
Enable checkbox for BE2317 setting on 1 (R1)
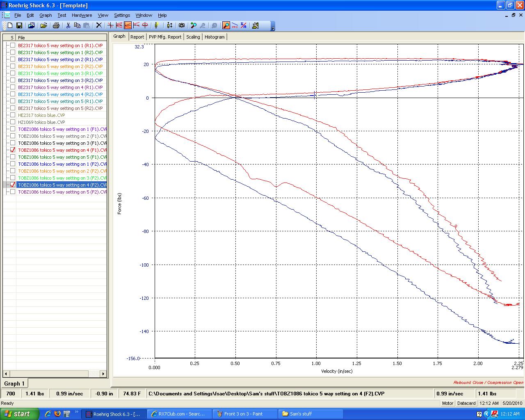(13, 46)
